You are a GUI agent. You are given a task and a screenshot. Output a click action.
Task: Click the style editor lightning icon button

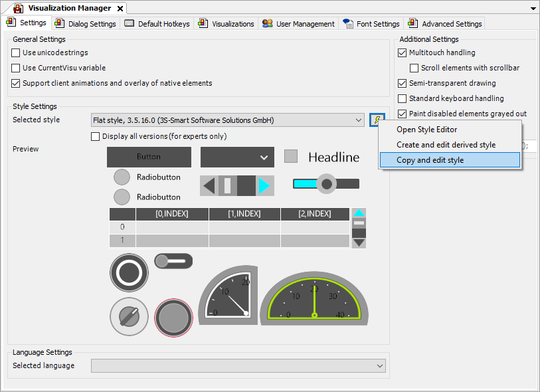[377, 120]
